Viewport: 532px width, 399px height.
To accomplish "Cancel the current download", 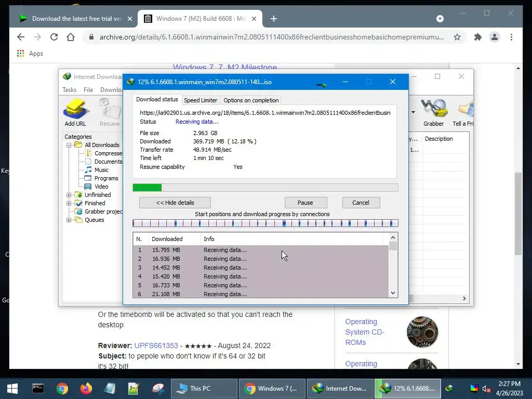I will 361,203.
